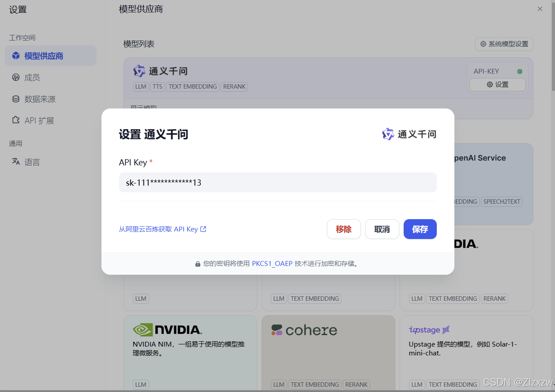Click the 模型列表 heading
This screenshot has width=555, height=392.
pyautogui.click(x=139, y=44)
